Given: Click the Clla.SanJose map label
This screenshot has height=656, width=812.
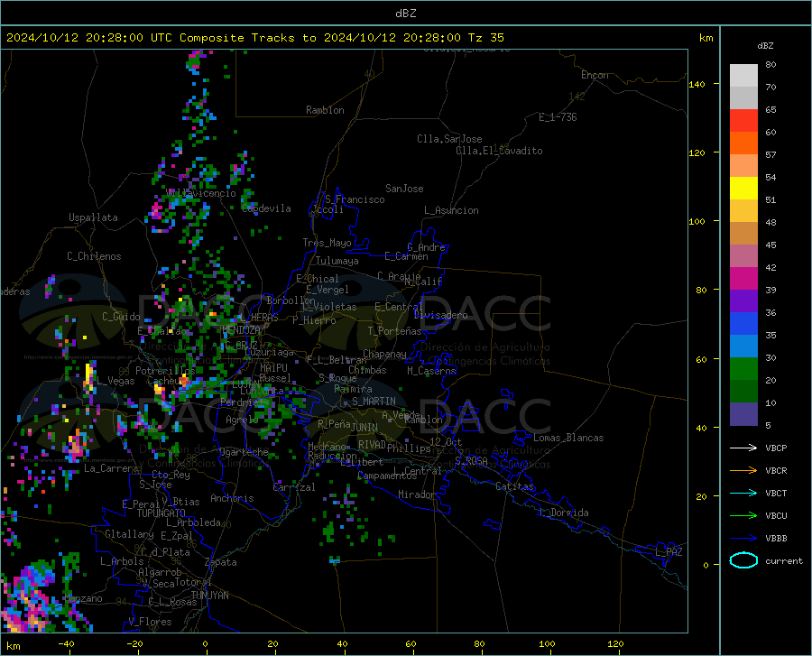Looking at the screenshot, I should 449,139.
